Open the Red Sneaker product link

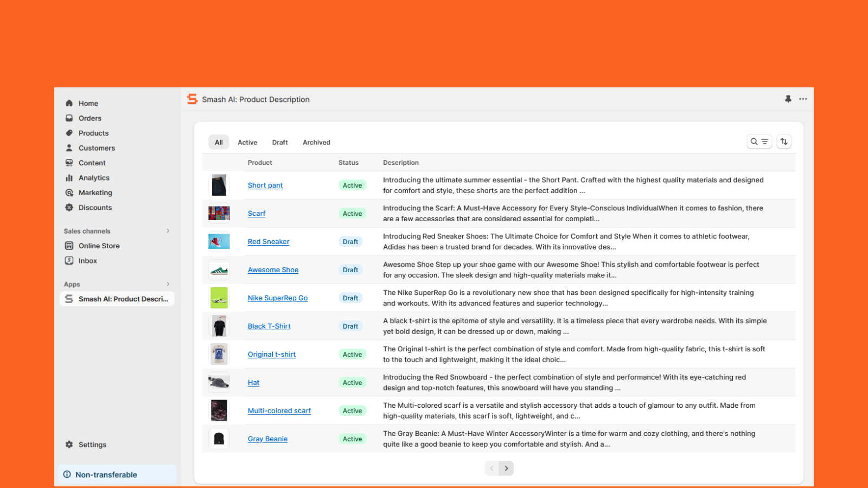click(x=269, y=242)
